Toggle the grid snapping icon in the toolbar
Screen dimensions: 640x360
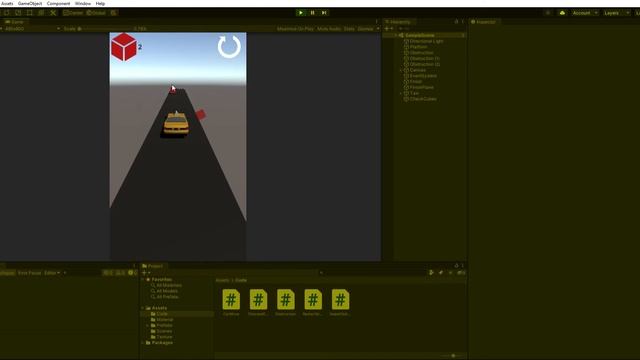coord(113,13)
